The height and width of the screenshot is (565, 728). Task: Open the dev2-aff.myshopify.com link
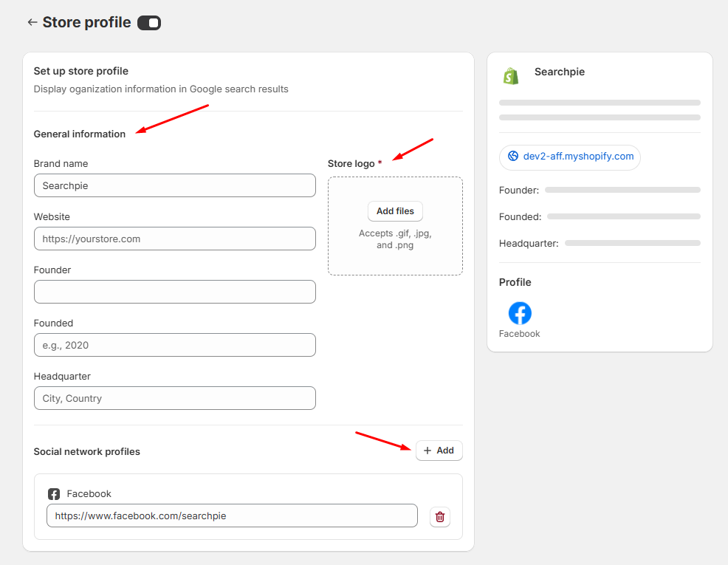click(578, 157)
